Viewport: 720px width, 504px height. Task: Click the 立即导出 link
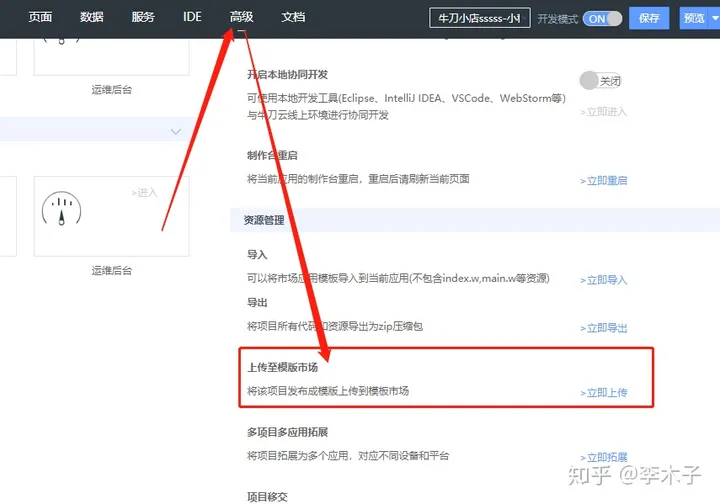click(604, 328)
